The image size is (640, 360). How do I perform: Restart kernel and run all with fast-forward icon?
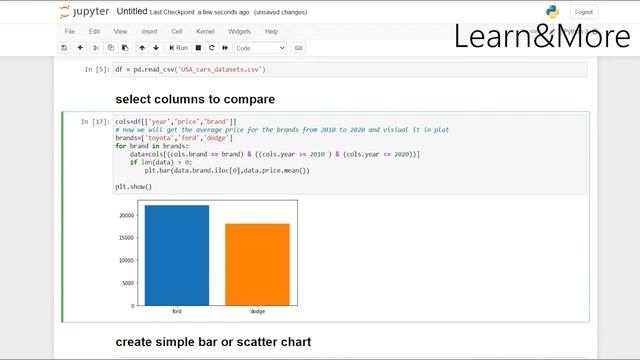click(x=225, y=48)
